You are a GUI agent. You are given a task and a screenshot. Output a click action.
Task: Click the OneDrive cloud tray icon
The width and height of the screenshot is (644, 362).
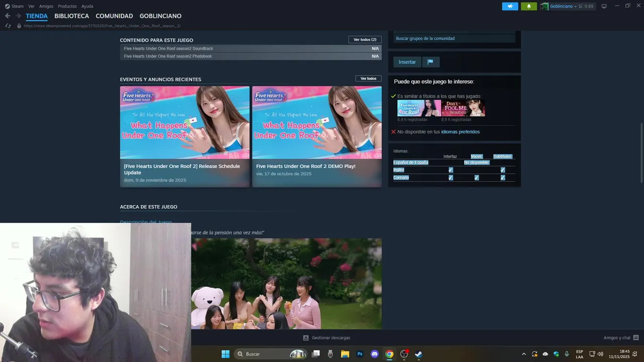point(545,354)
